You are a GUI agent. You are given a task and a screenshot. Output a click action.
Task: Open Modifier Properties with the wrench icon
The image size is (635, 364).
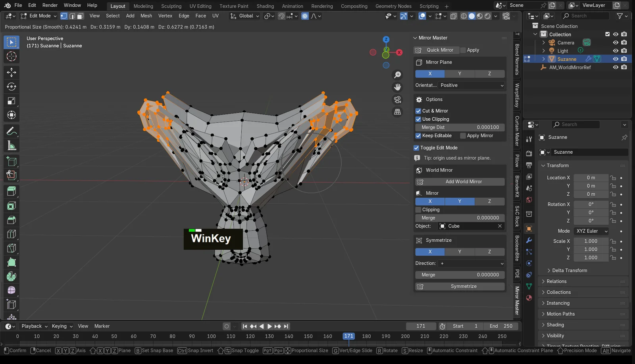pos(529,240)
